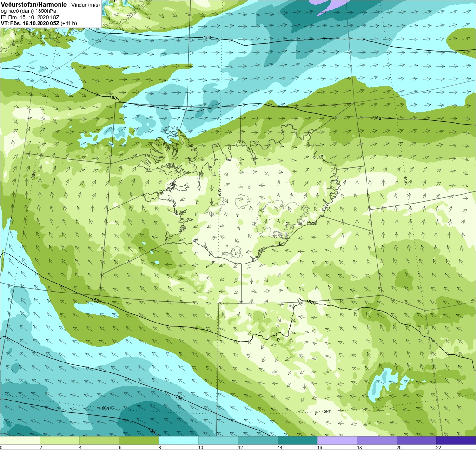Pick the light cyan 8–10 m/s legend swatch
Screen dimensions: 476x450
click(x=178, y=440)
